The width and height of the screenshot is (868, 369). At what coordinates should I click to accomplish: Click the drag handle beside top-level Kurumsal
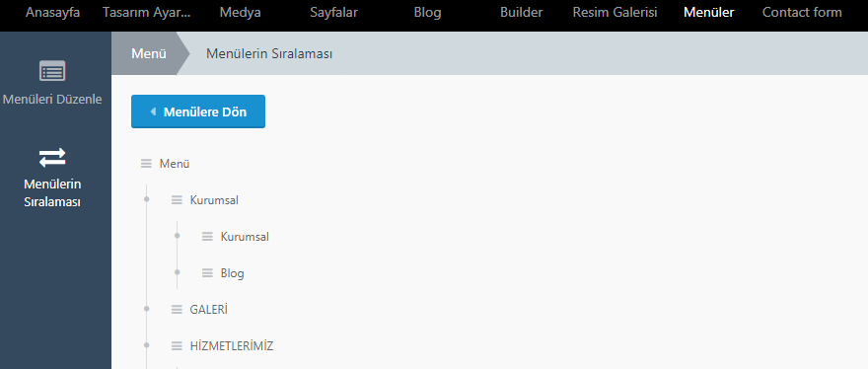point(177,200)
